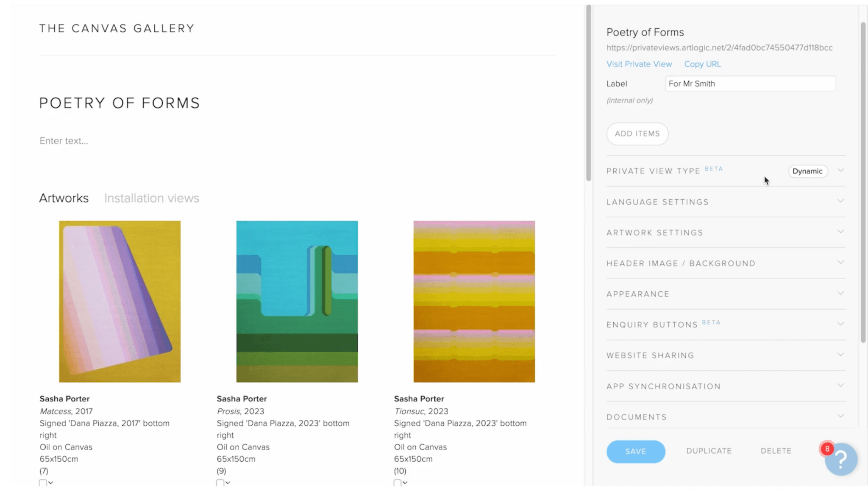
Task: Expand the Appearance section chevron
Action: 840,293
